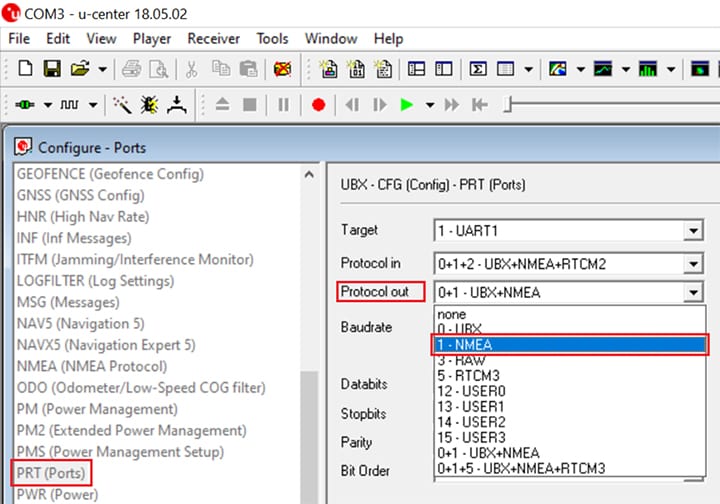Screen dimensions: 720x504
Task: Open the Edit menu
Action: 58,39
